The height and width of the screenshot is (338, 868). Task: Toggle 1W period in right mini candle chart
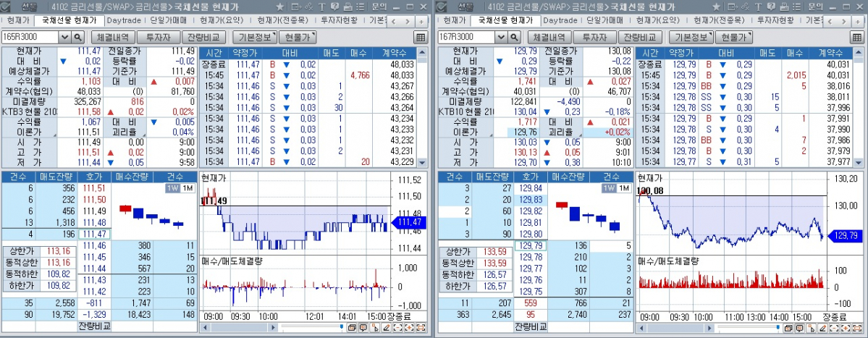click(608, 188)
